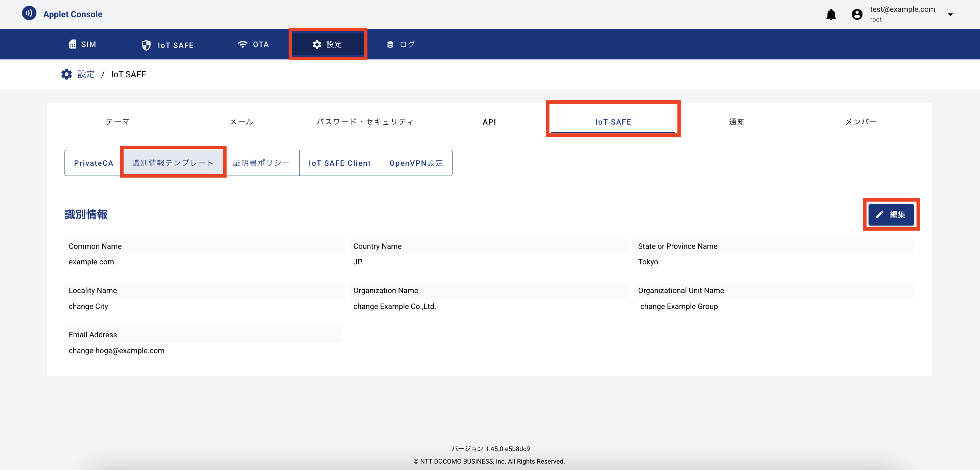980x470 pixels.
Task: Select the API settings tab
Action: 489,122
